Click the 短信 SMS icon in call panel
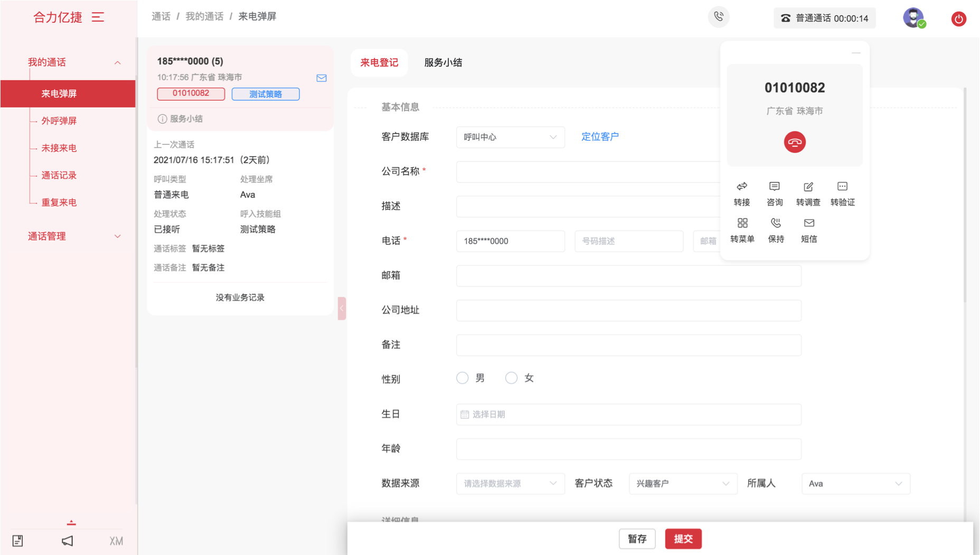The height and width of the screenshot is (555, 980). 809,223
